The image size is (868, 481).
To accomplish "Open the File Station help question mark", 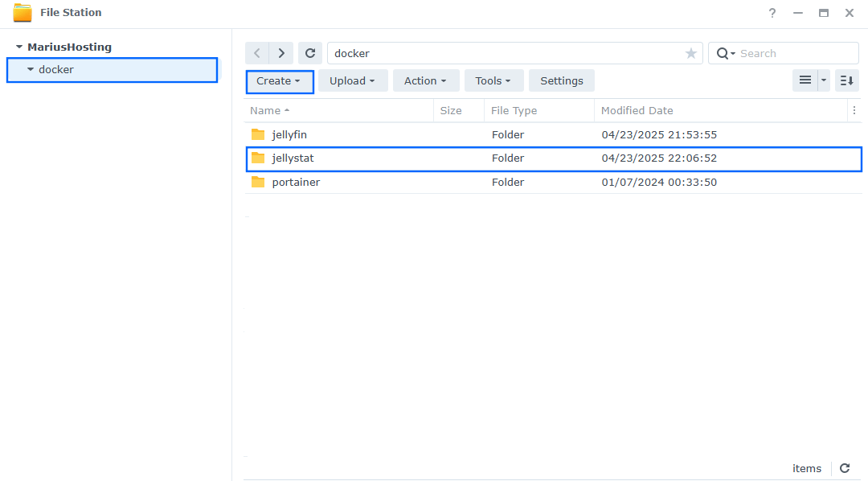I will click(772, 13).
